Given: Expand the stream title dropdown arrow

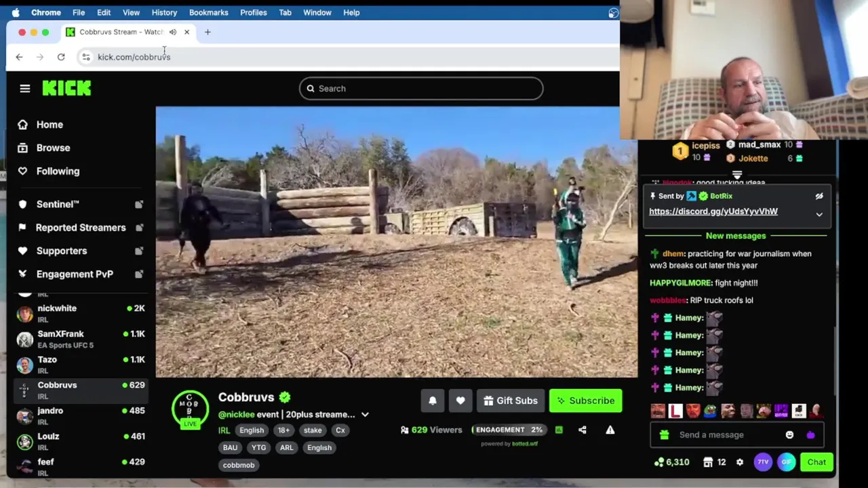Looking at the screenshot, I should pos(365,415).
